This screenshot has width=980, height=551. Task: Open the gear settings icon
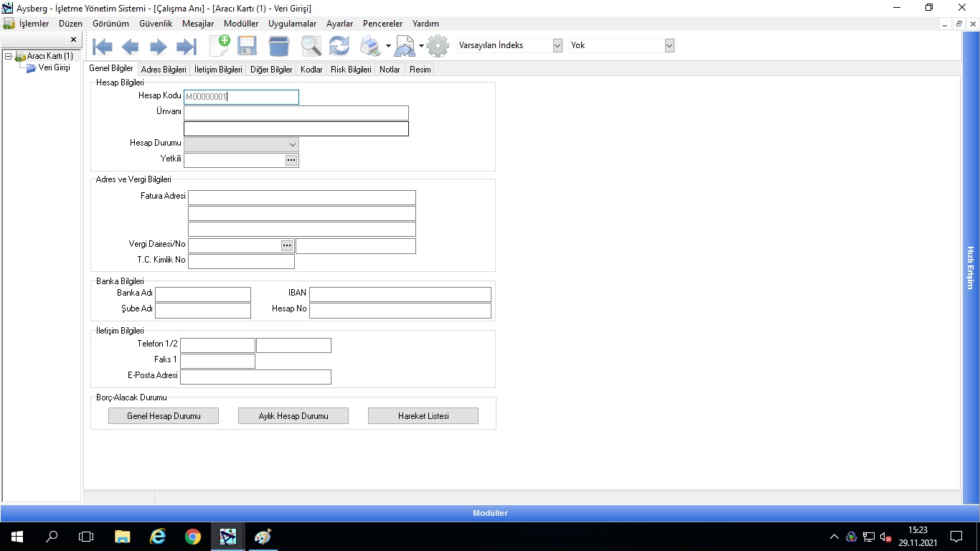[x=438, y=46]
